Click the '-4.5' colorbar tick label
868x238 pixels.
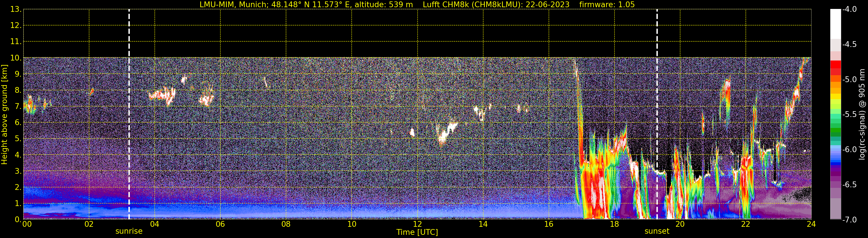tap(849, 44)
